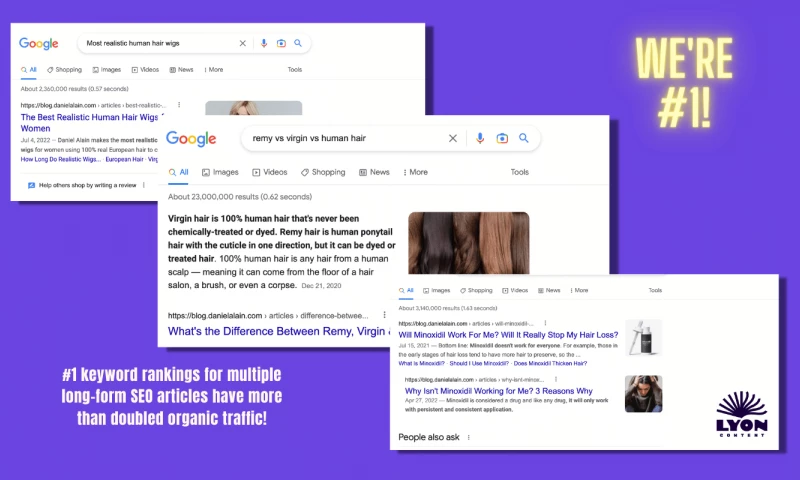Select the All tab in minoxidil results window
Screen dimensions: 800x480
(406, 290)
